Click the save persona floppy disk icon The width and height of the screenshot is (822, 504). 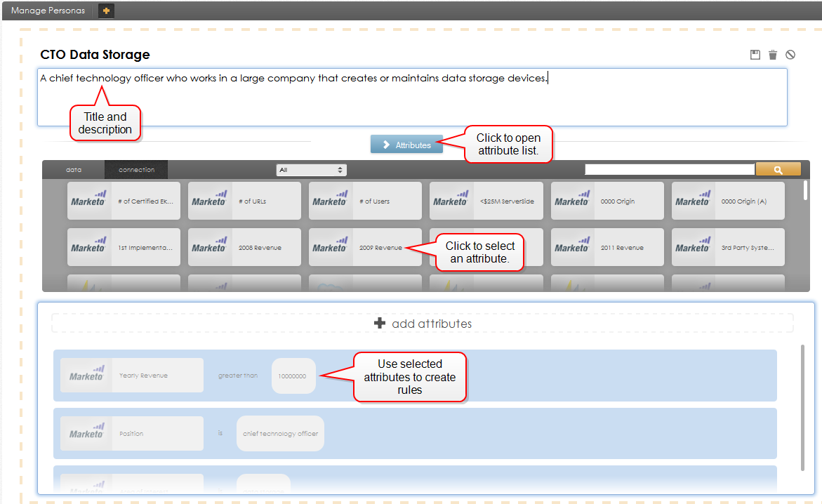tap(755, 55)
